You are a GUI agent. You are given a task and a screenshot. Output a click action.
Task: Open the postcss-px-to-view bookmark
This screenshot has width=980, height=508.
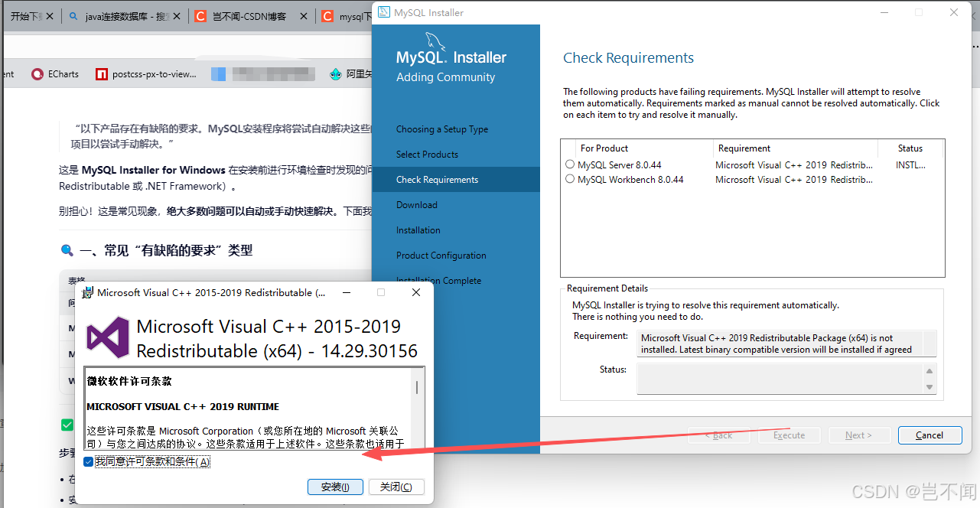[x=146, y=74]
